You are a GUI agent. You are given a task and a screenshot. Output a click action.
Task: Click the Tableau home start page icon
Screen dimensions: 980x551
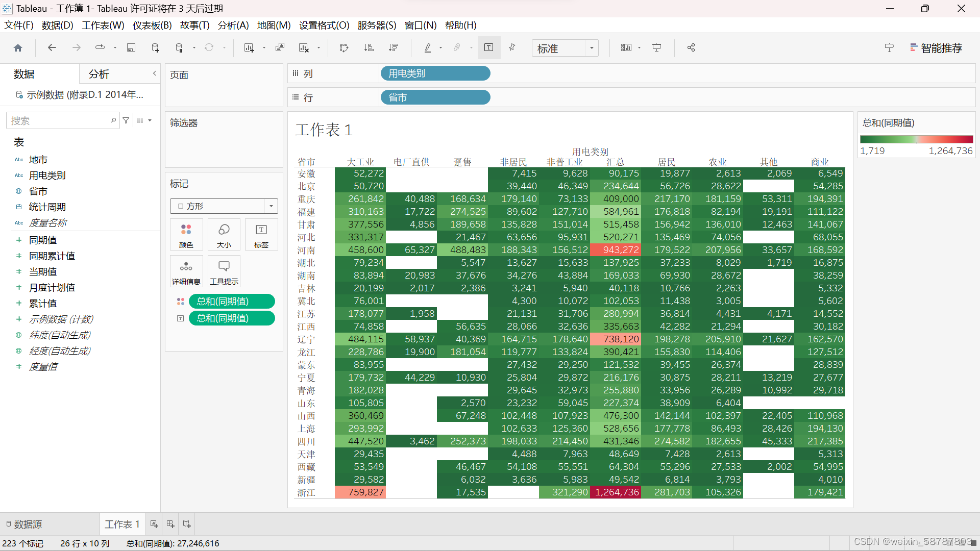(x=18, y=48)
